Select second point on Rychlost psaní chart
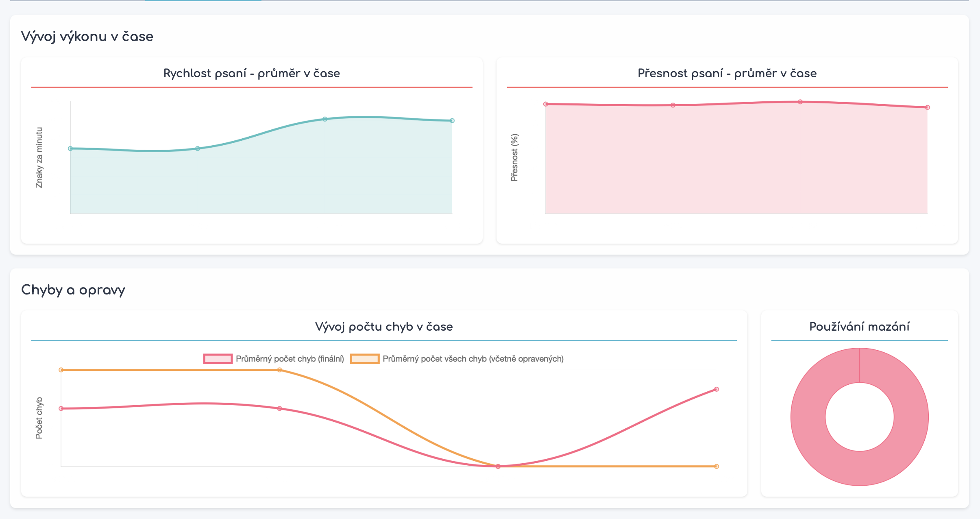 tap(198, 148)
